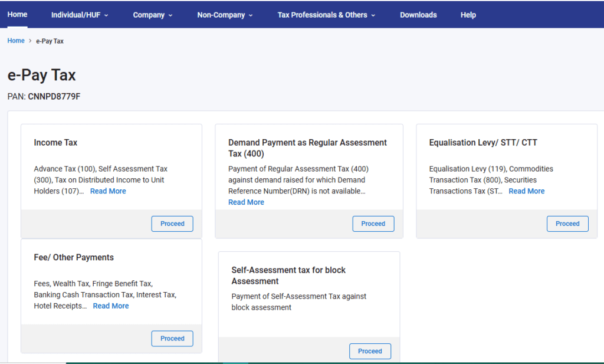Click Proceed on the Income Tax card
604x364 pixels.
pyautogui.click(x=172, y=224)
